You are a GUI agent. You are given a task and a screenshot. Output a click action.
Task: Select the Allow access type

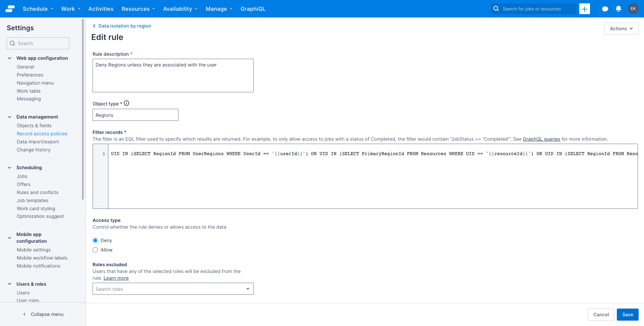click(95, 250)
